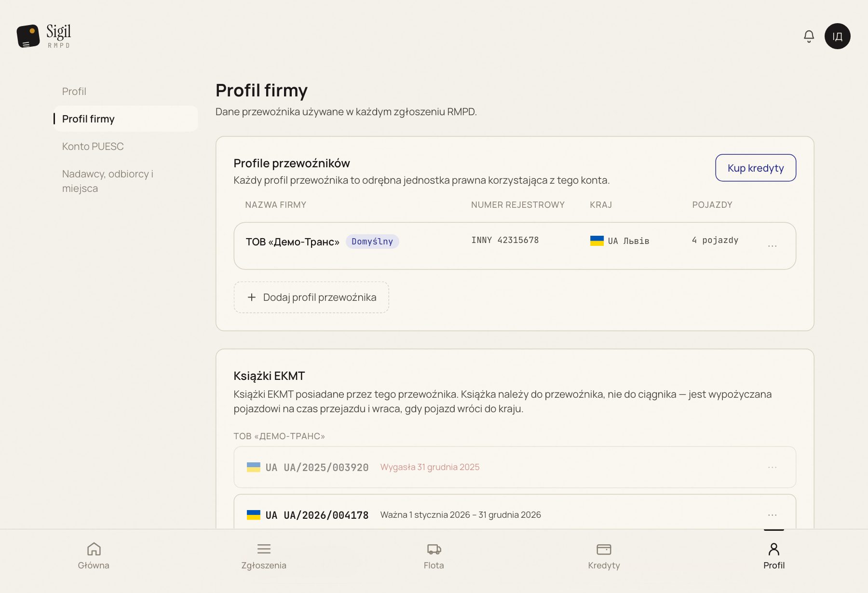Click NAZWA FIRMY column header
868x593 pixels.
276,205
